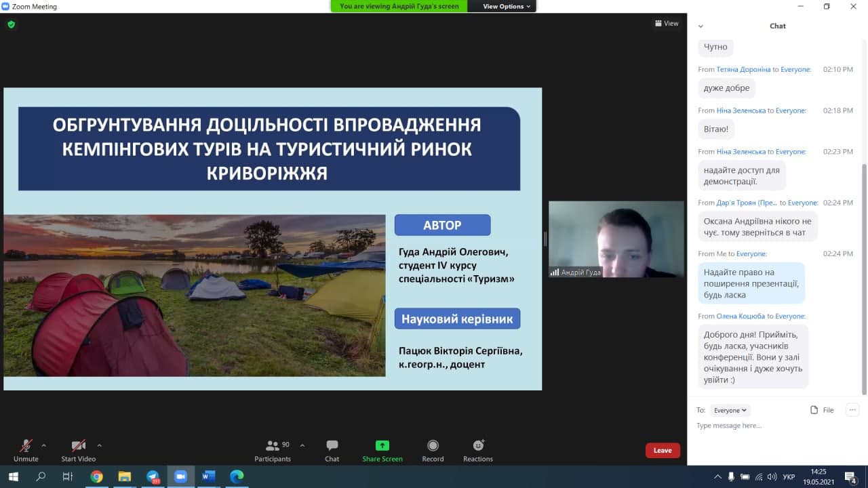Click the green Share Screen button
This screenshot has height=488, width=868.
382,450
